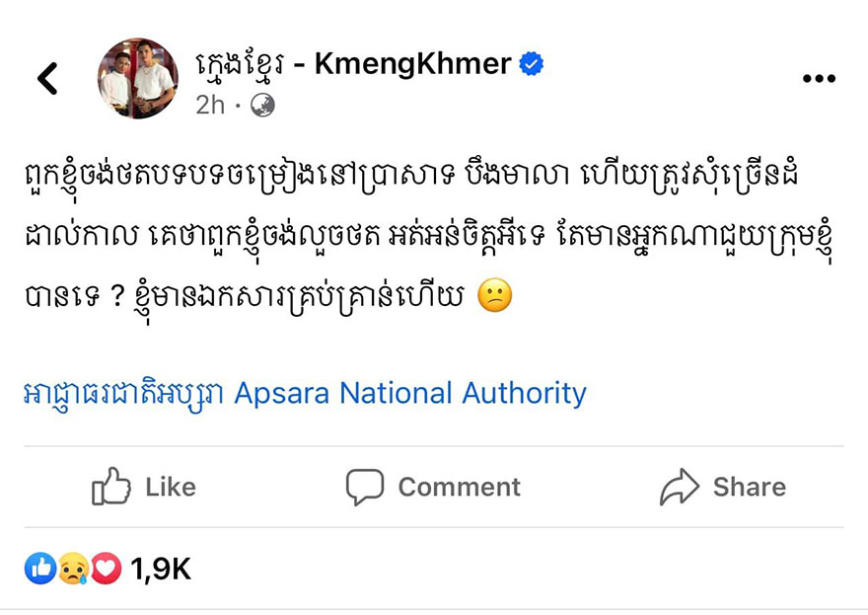Open the Apsara National Authority tagged link
The width and height of the screenshot is (868, 615).
(x=304, y=394)
